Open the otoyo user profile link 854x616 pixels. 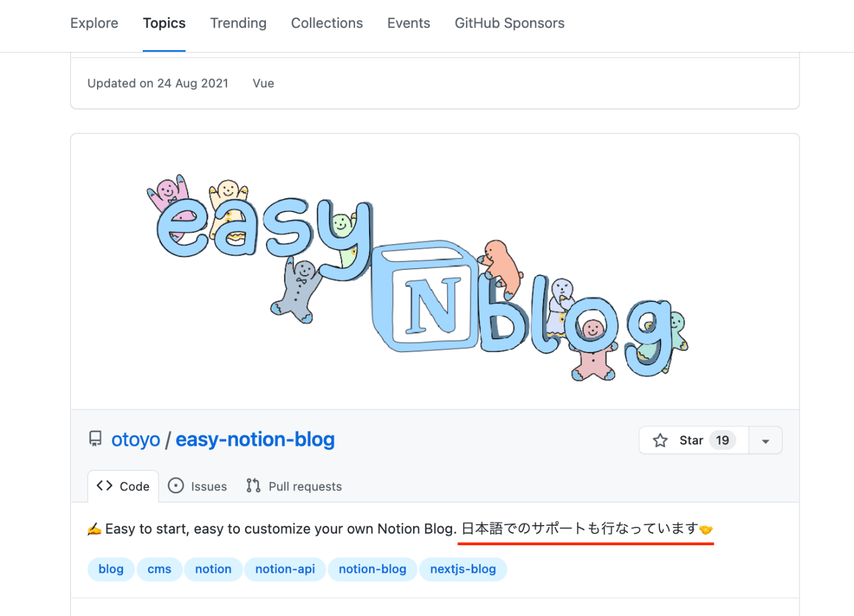[135, 440]
